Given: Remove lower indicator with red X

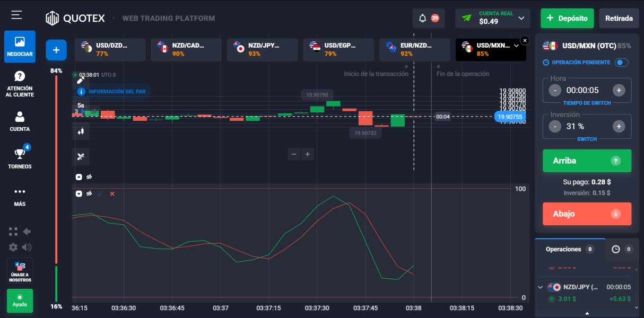Looking at the screenshot, I should tap(112, 194).
